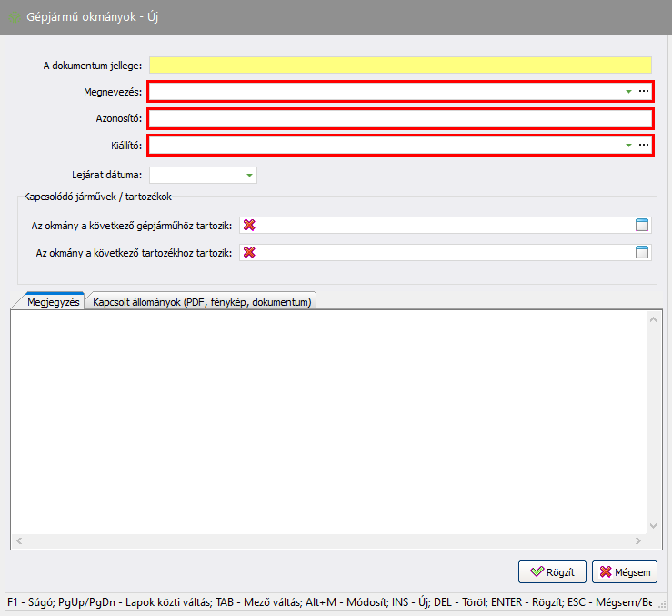Open the Kapcsolt állományok tab

202,302
